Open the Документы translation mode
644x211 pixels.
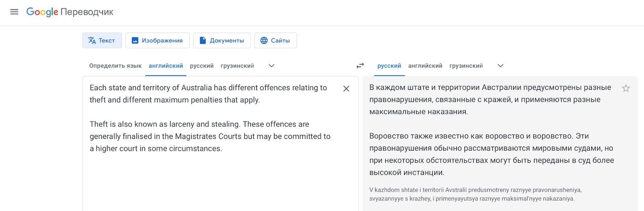pos(222,40)
